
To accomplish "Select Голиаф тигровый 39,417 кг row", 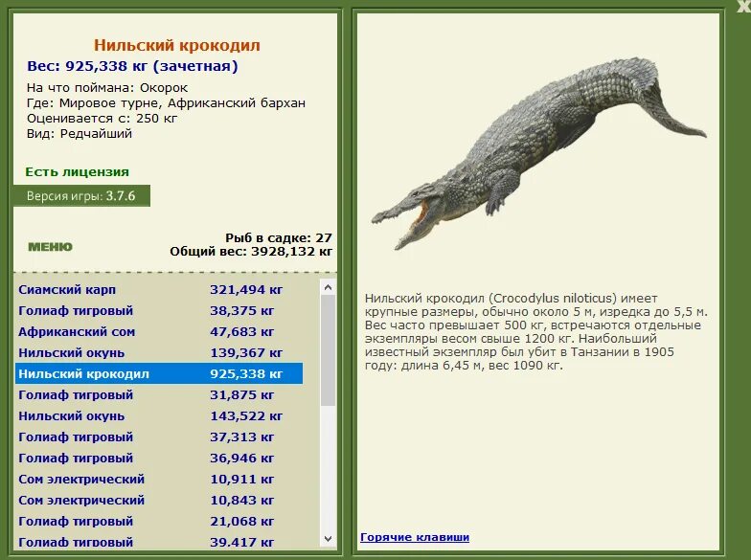I will point(159,542).
